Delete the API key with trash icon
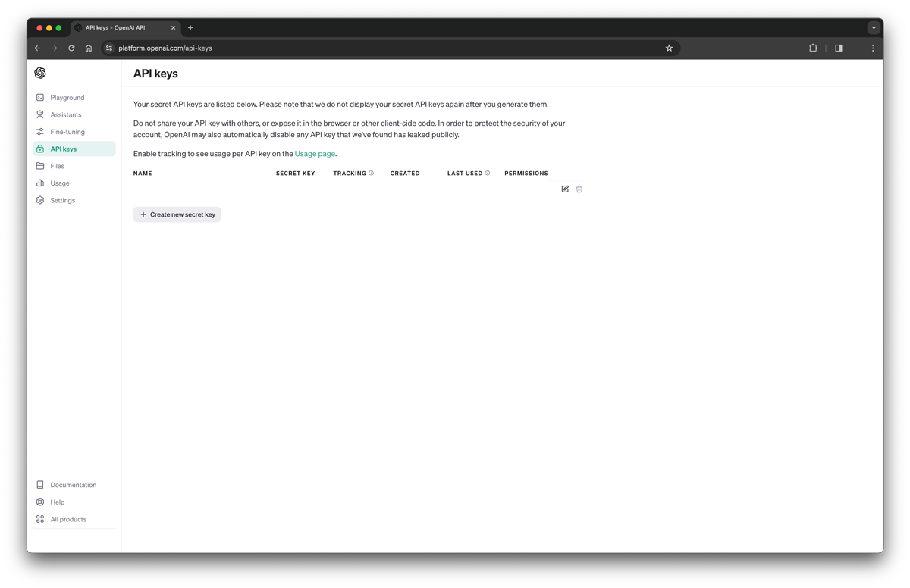 (x=579, y=189)
